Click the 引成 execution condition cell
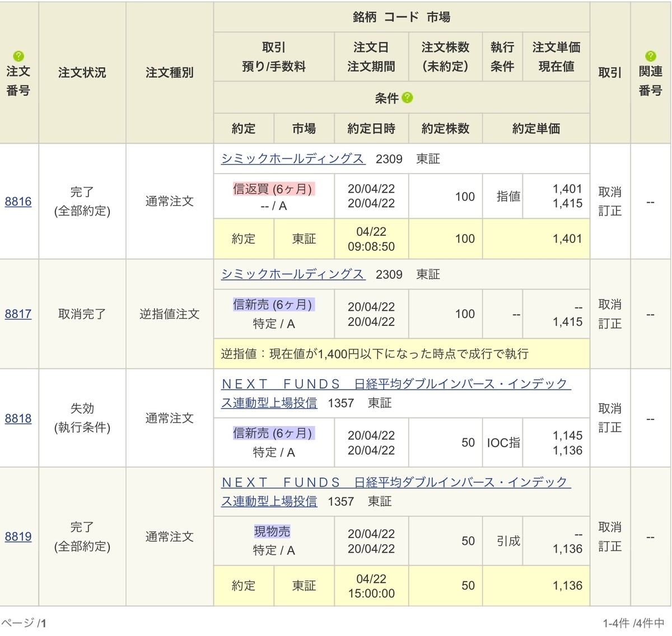 tap(503, 541)
